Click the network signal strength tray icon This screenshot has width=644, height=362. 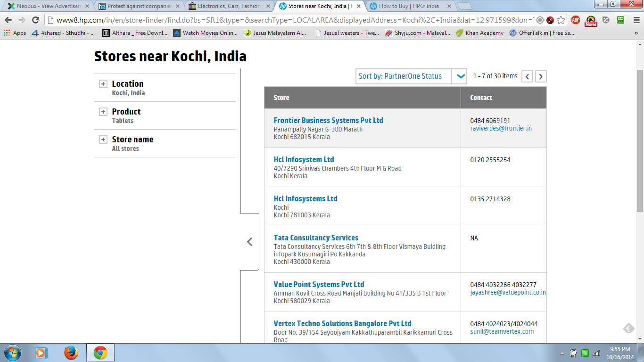596,353
